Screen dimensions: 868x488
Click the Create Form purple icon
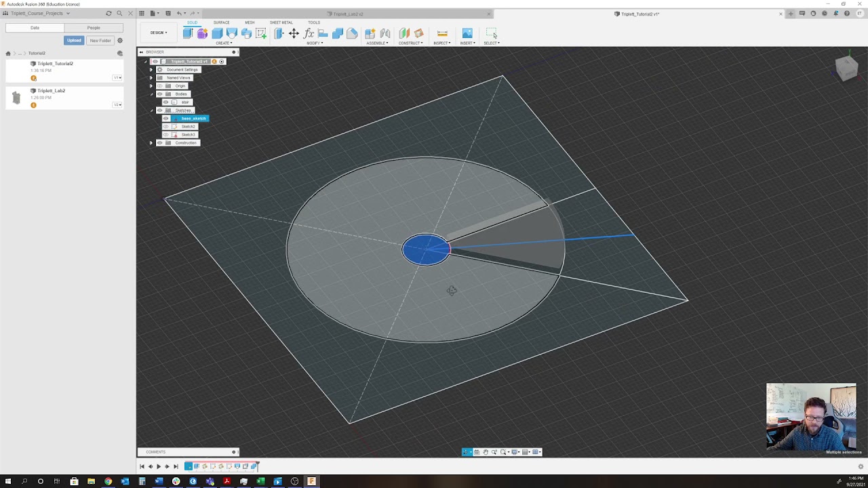click(x=202, y=33)
